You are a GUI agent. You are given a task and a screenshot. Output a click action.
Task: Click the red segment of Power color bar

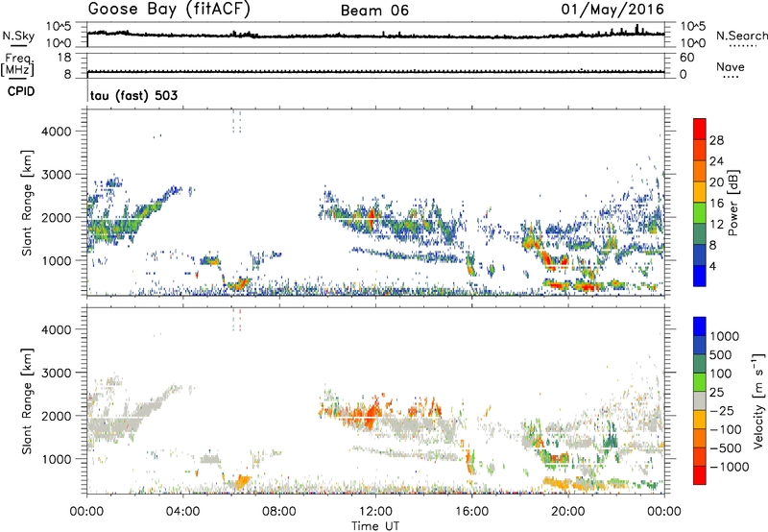(700, 129)
